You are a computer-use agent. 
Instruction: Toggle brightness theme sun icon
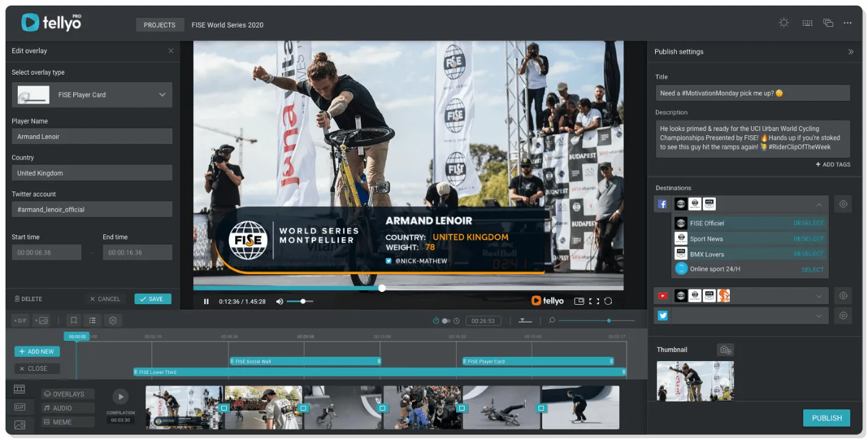pyautogui.click(x=784, y=23)
